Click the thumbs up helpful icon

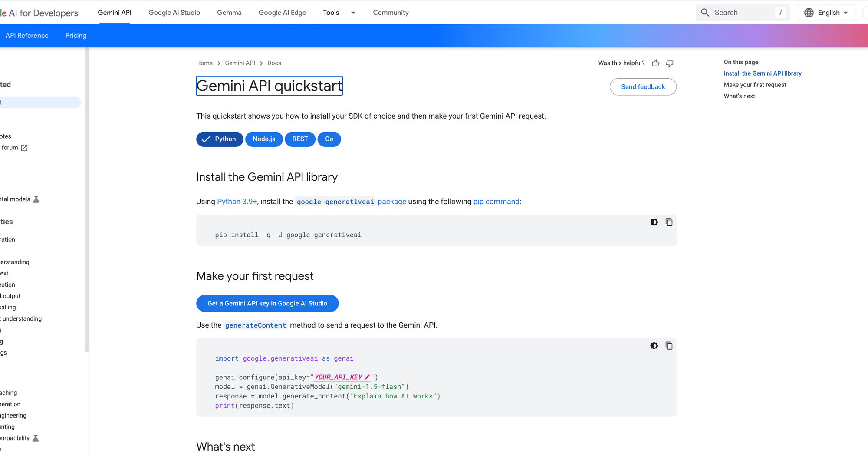tap(655, 63)
